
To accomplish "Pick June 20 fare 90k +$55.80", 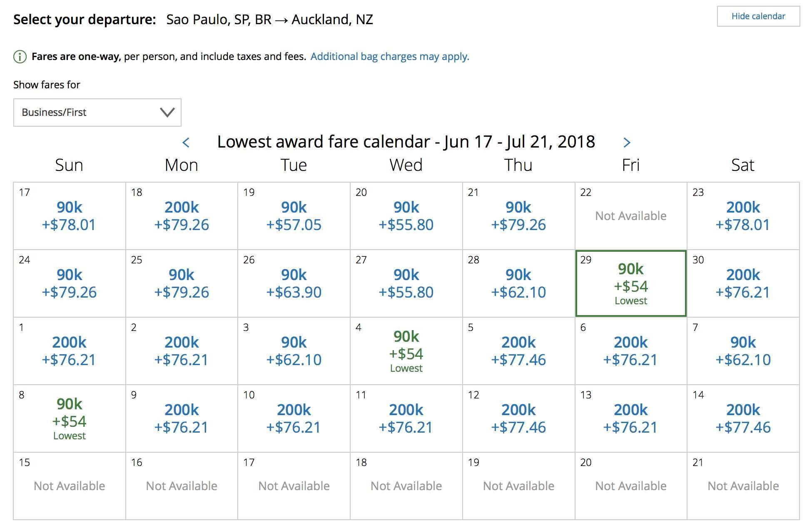I will (406, 216).
